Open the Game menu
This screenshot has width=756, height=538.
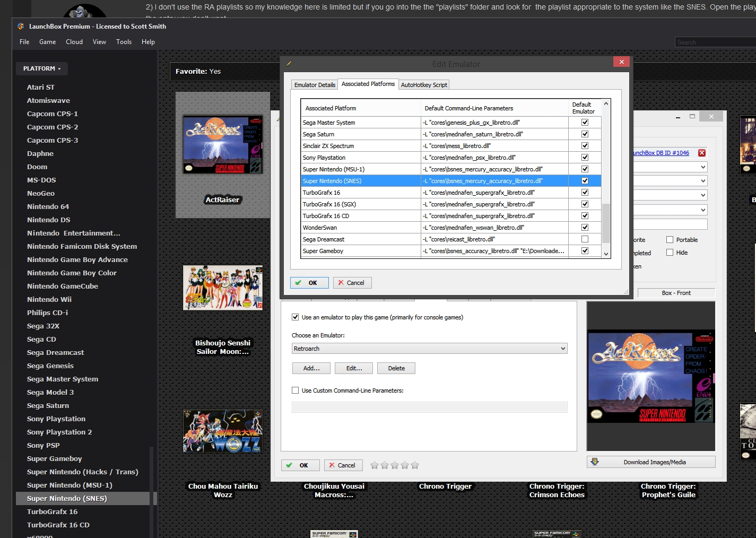48,42
